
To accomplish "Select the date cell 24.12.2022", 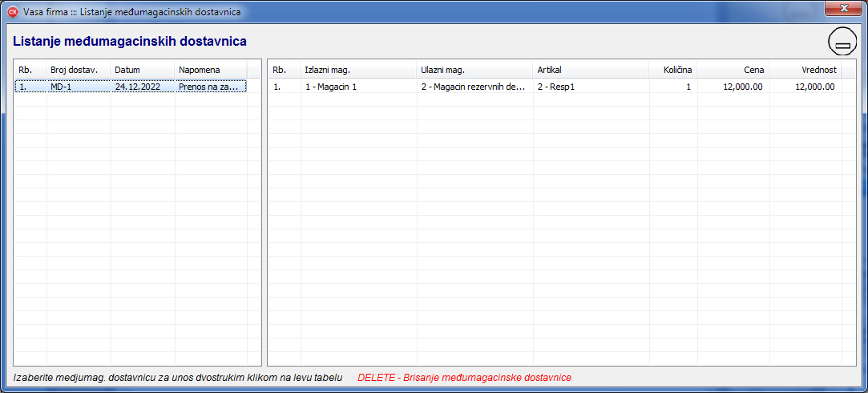I will (x=143, y=87).
